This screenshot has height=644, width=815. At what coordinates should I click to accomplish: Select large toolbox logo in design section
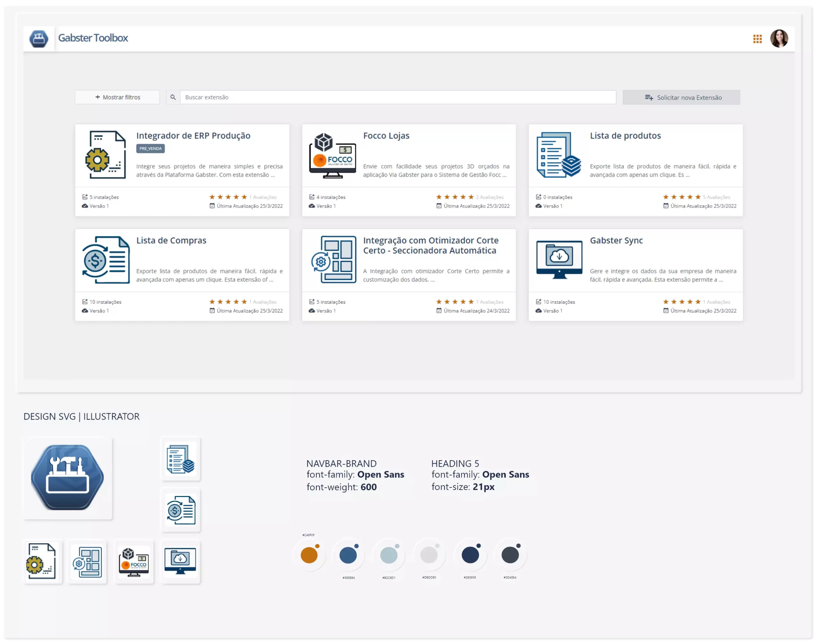click(x=67, y=478)
